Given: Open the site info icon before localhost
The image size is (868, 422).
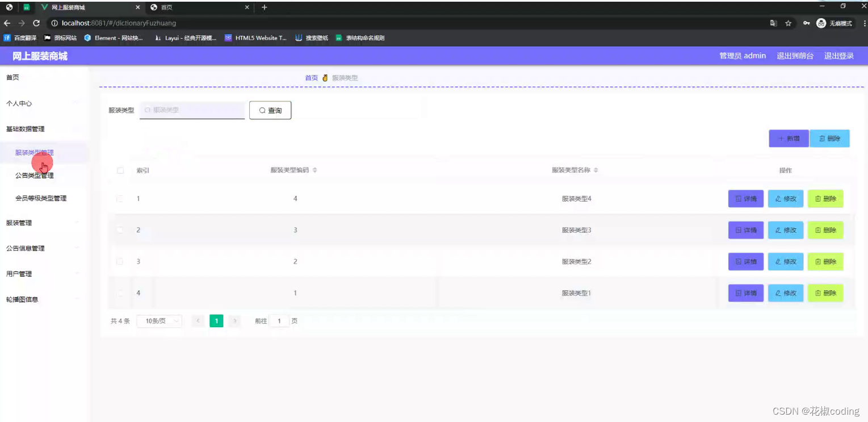Looking at the screenshot, I should pyautogui.click(x=54, y=23).
